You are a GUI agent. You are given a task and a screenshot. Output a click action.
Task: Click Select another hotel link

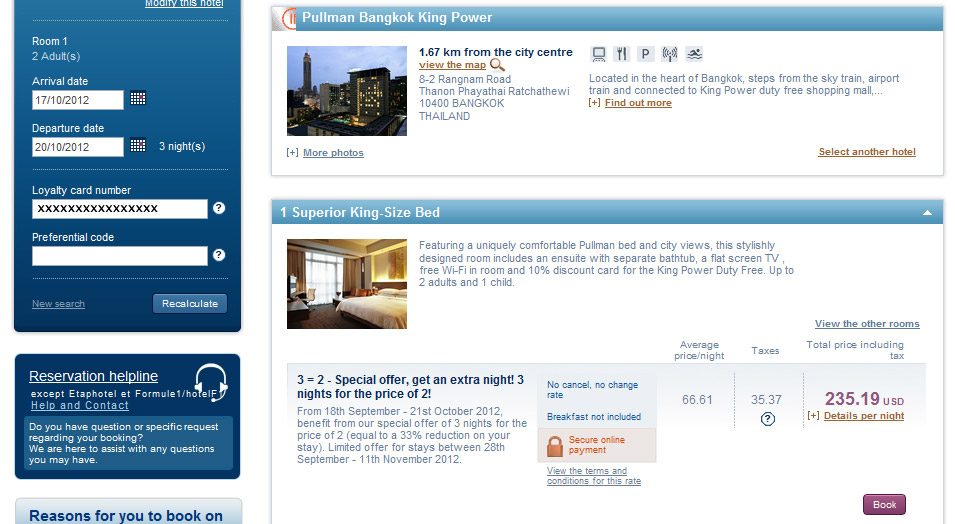(x=867, y=152)
